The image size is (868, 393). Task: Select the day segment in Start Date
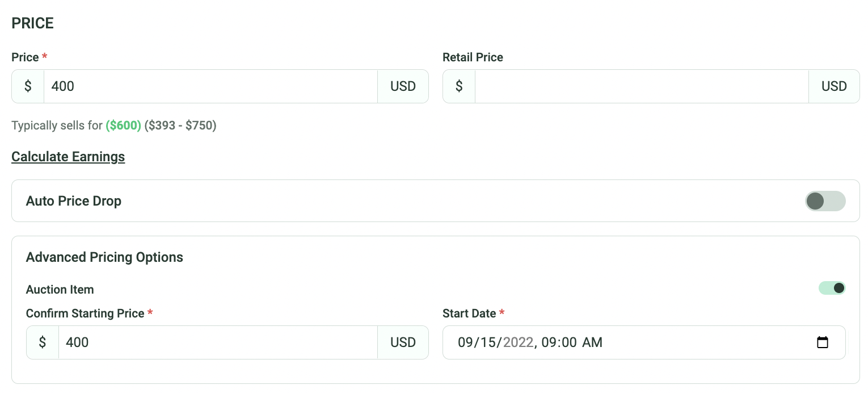[x=488, y=342]
